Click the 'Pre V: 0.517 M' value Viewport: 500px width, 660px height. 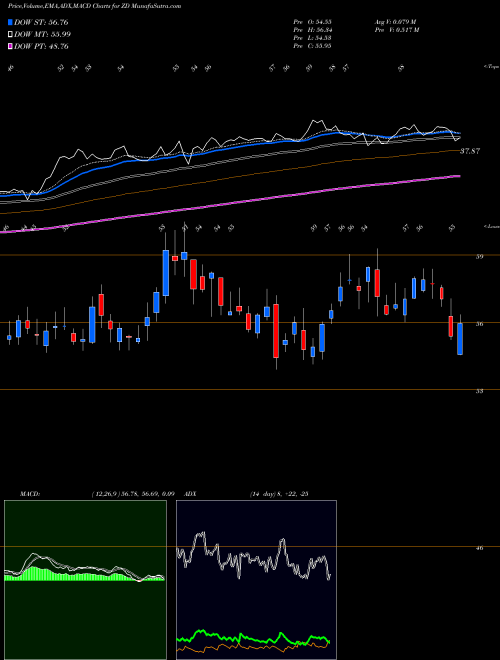[x=396, y=30]
